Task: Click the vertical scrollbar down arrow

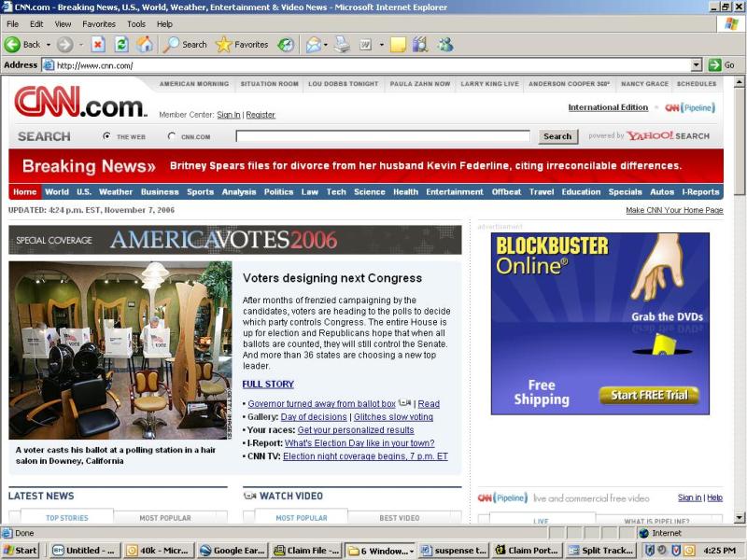Action: click(739, 517)
